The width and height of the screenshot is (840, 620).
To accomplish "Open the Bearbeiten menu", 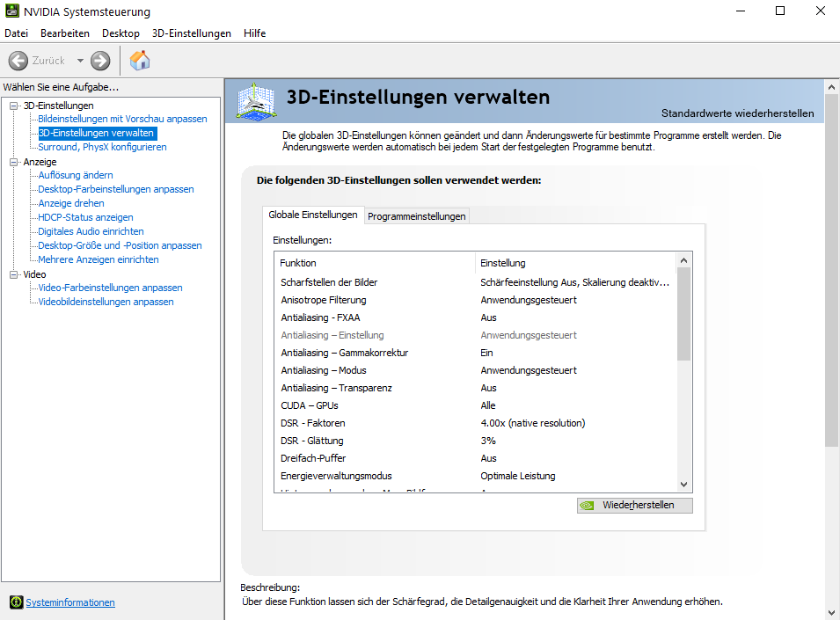I will click(65, 33).
